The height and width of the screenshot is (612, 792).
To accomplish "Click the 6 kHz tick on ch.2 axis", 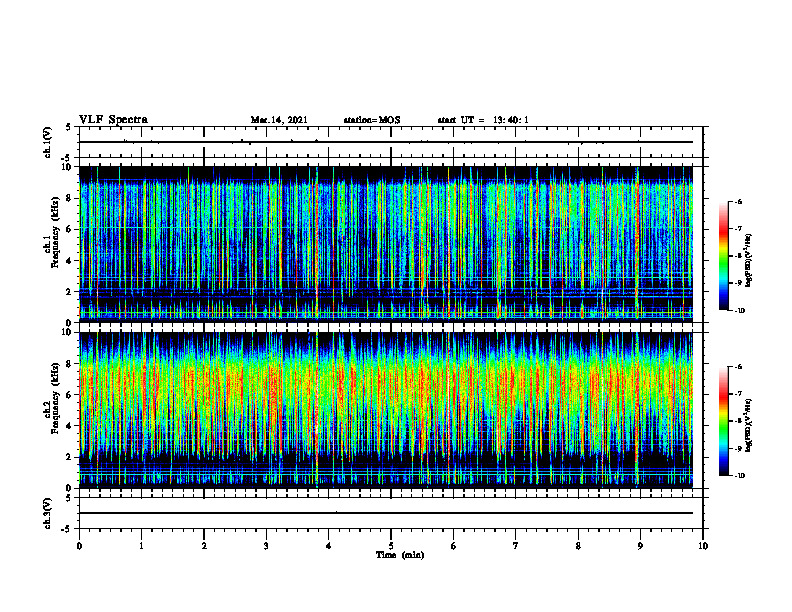I will tap(69, 395).
